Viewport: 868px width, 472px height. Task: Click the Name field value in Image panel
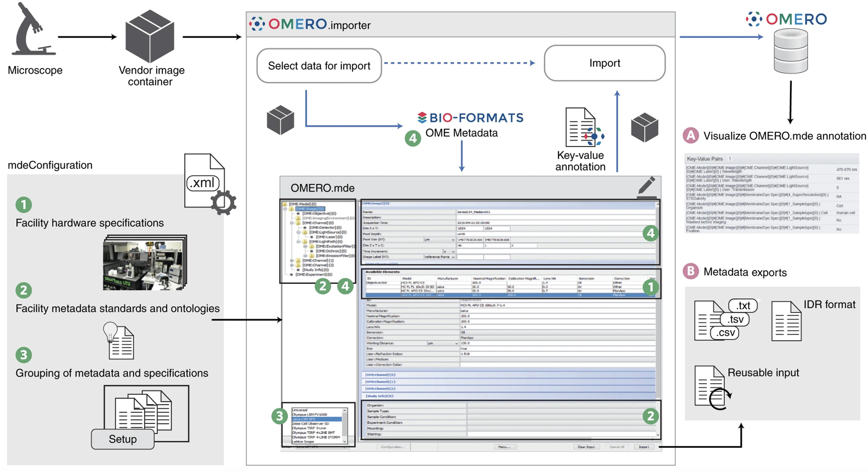tap(556, 212)
